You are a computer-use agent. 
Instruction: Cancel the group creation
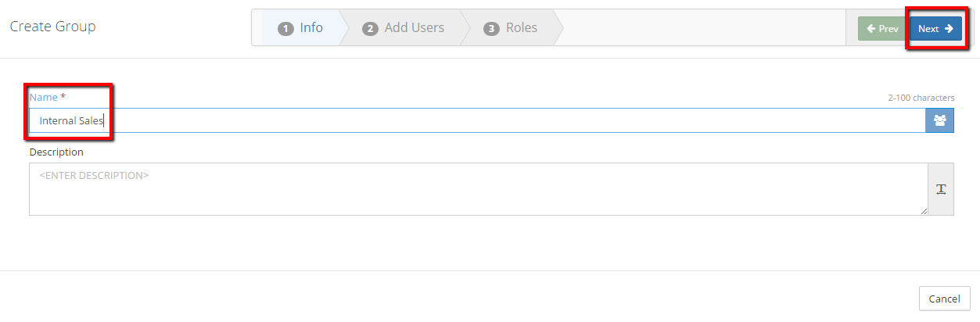[x=944, y=299]
